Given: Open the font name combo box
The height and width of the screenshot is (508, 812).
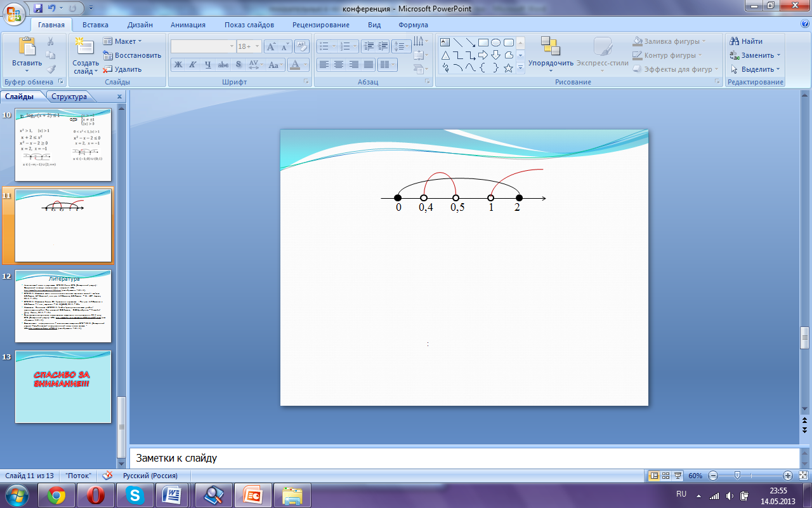Looking at the screenshot, I should (x=203, y=46).
